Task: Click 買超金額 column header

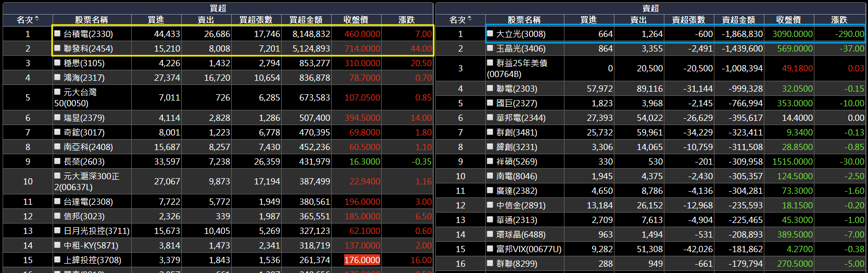Action: 306,20
